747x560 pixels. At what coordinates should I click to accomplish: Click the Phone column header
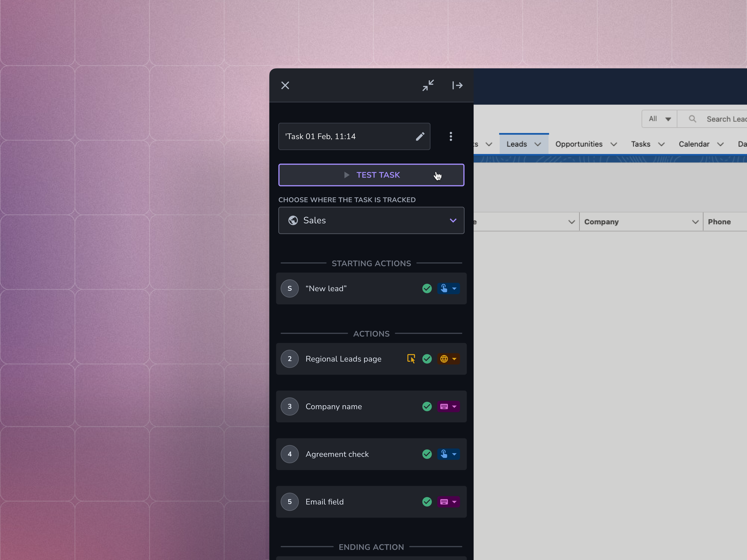(x=719, y=222)
